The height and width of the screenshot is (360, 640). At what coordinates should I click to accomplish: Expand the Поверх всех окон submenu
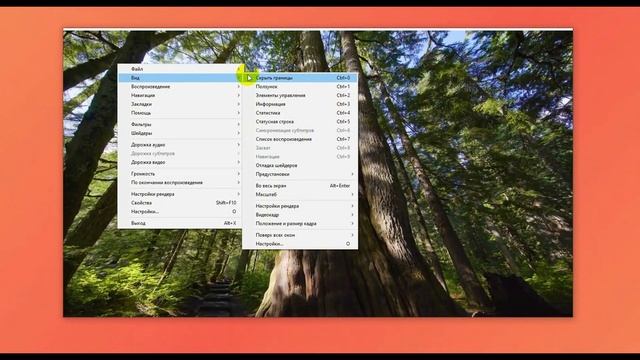[x=300, y=235]
